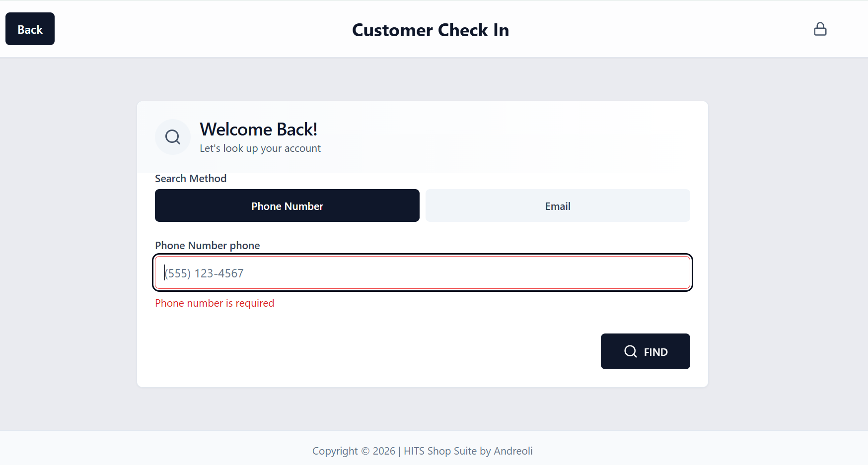Select Phone Number as the search method
The height and width of the screenshot is (465, 868).
[287, 205]
